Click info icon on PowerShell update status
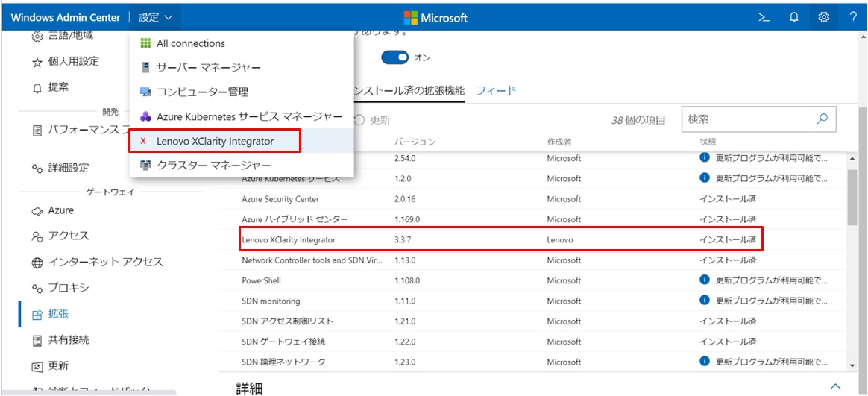 pyautogui.click(x=704, y=280)
